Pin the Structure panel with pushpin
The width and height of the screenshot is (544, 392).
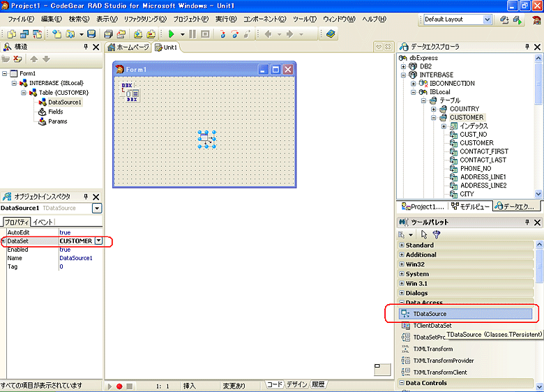tap(86, 47)
